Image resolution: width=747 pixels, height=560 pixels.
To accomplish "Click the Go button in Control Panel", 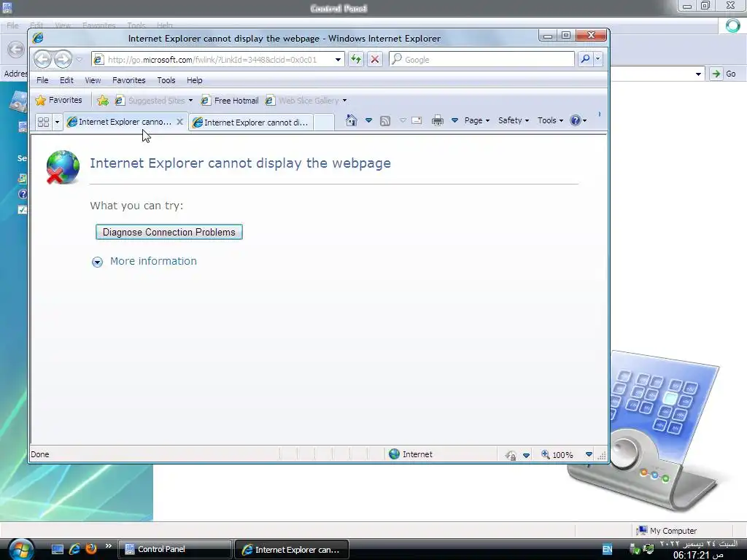I will (724, 74).
